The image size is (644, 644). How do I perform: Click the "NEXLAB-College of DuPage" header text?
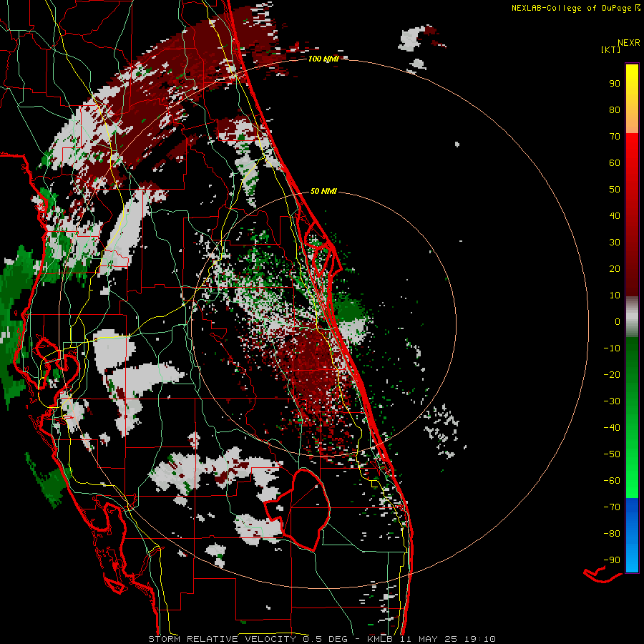[571, 8]
